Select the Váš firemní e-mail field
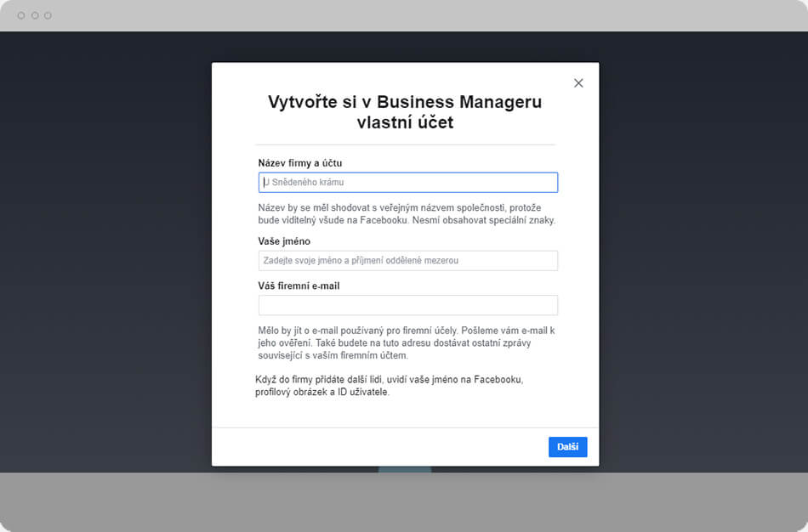 click(407, 305)
